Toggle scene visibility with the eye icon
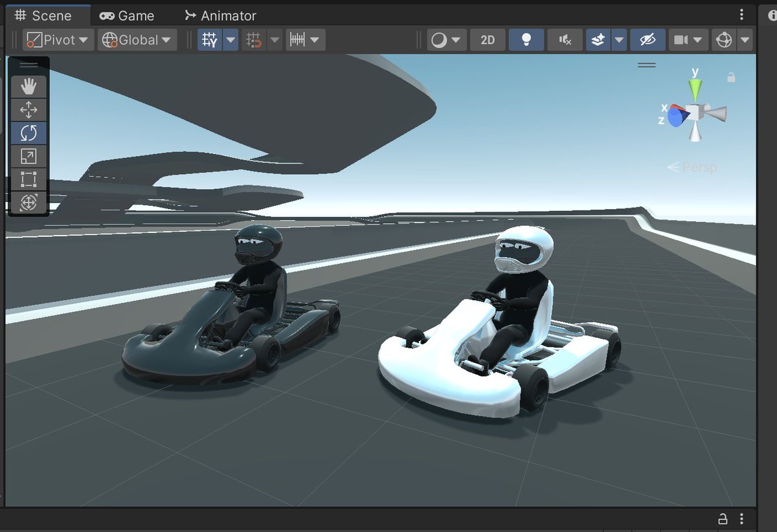 647,39
